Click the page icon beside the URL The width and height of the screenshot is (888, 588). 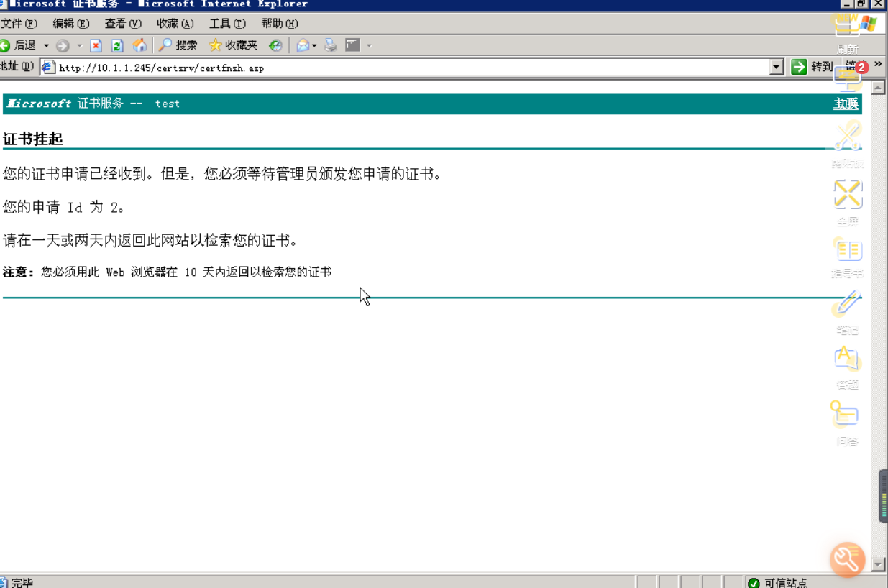(x=48, y=68)
